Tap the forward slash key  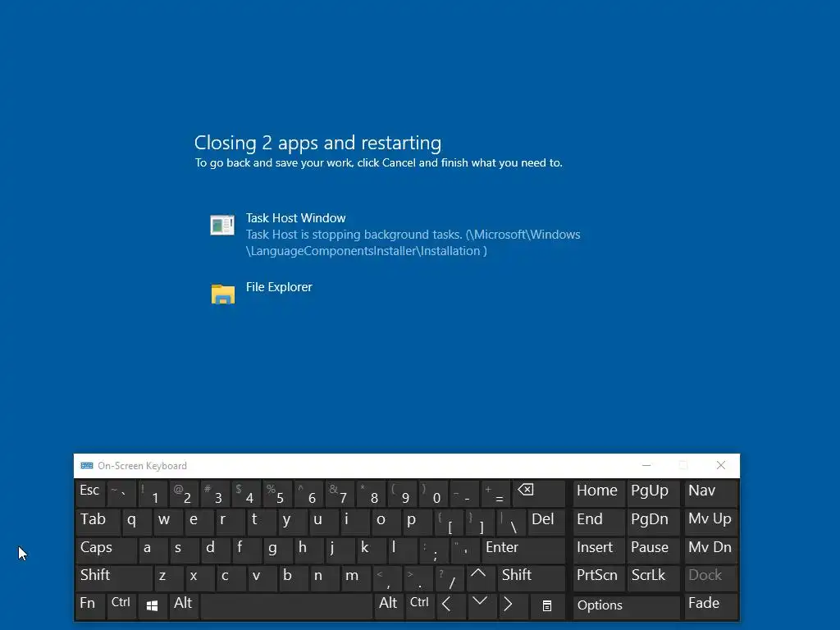(450, 577)
